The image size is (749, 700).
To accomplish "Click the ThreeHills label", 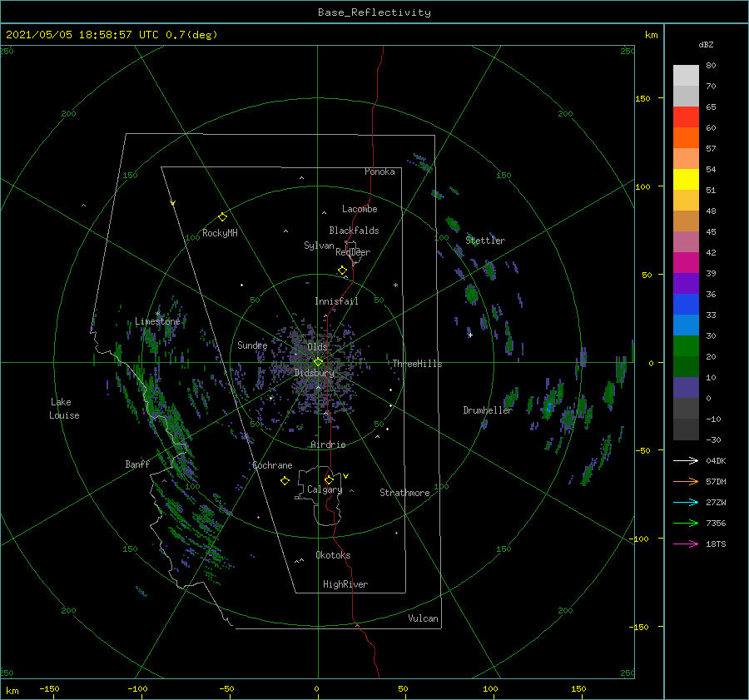I will [x=418, y=364].
